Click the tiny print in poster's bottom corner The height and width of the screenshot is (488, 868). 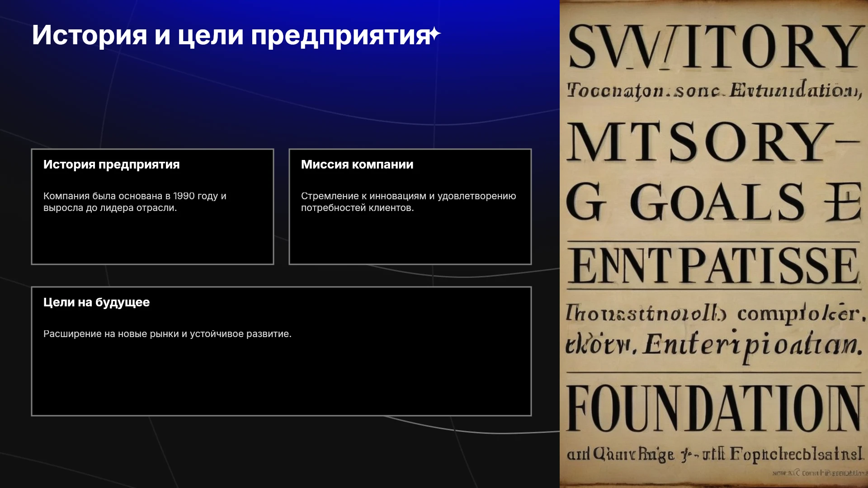pos(819,473)
